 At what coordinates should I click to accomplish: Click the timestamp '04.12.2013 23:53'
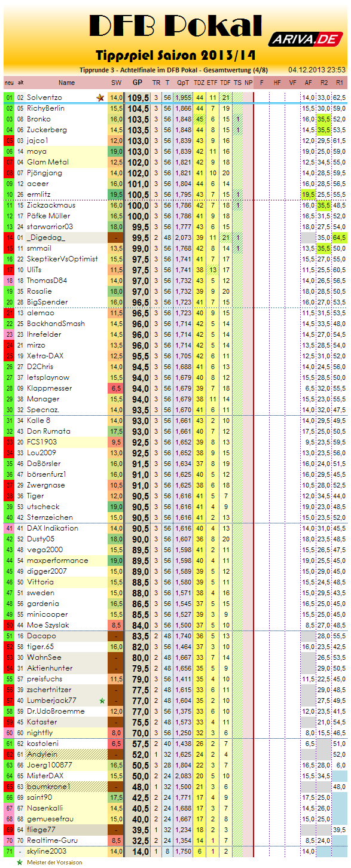pyautogui.click(x=316, y=70)
